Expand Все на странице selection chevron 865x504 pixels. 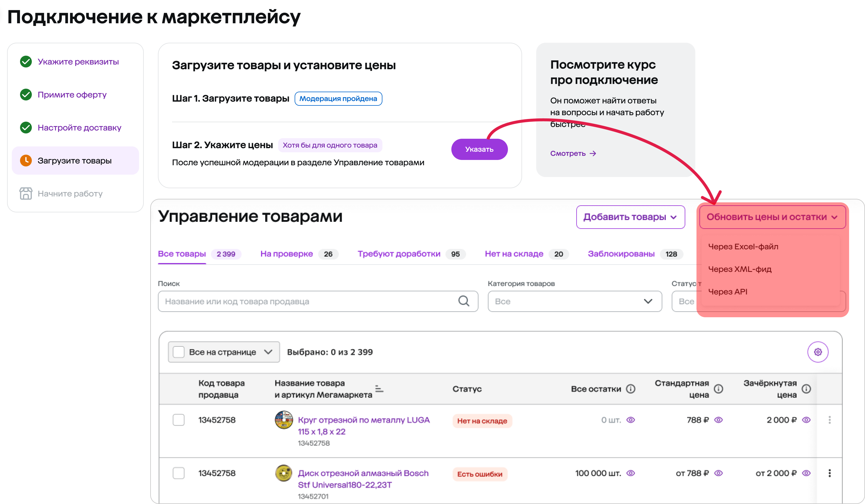pos(268,352)
